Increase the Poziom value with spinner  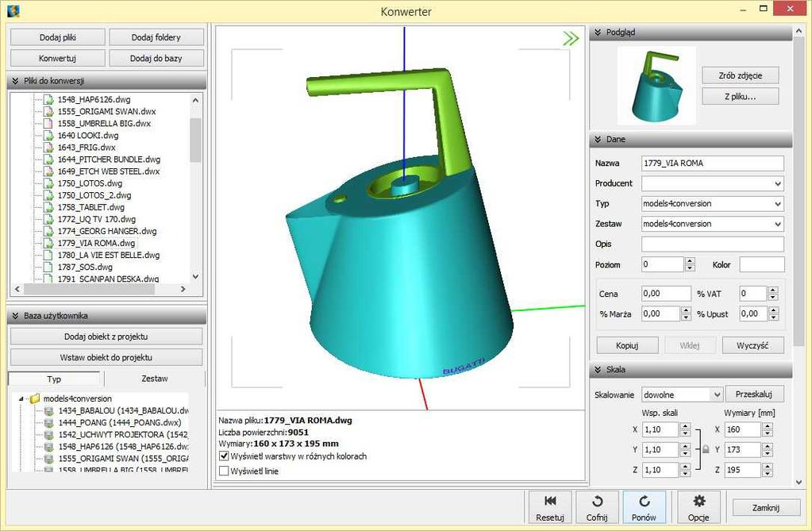pyautogui.click(x=690, y=261)
